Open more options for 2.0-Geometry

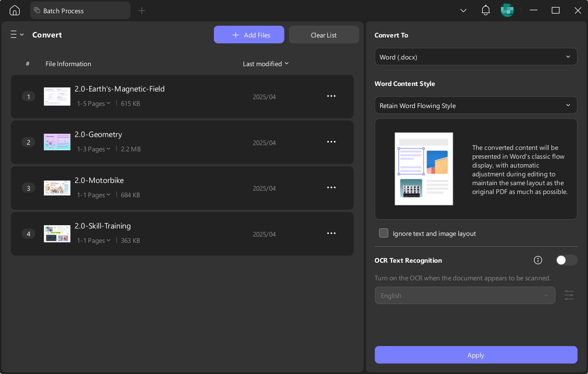click(x=331, y=142)
